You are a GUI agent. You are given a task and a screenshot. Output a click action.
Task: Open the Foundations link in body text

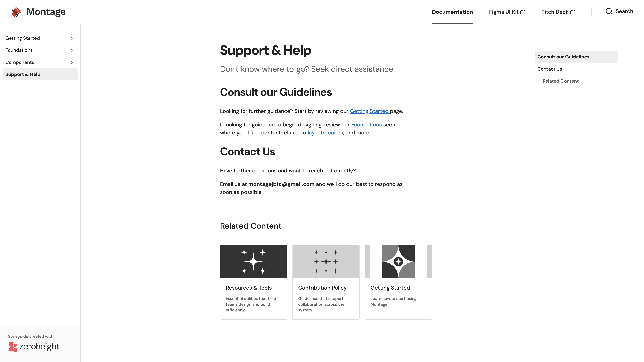point(366,124)
